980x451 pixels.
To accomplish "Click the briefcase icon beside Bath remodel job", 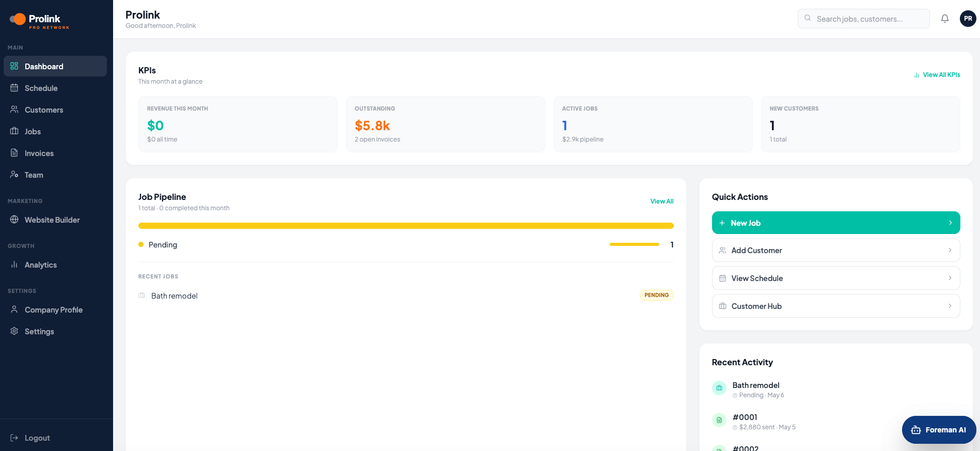I will [141, 296].
